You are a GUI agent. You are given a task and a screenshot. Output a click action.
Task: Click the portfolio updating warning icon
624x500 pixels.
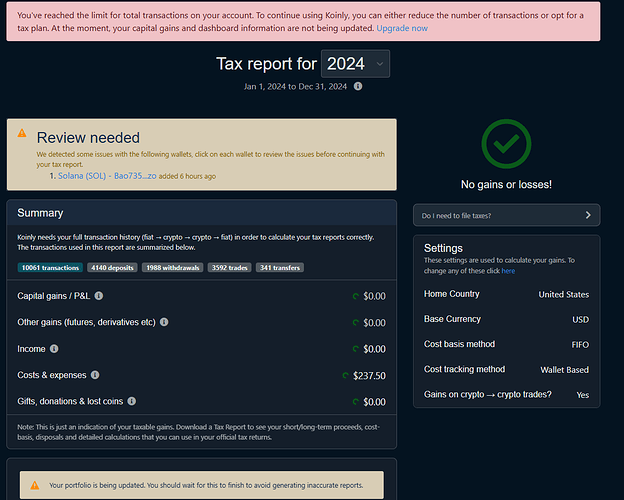tap(35, 485)
